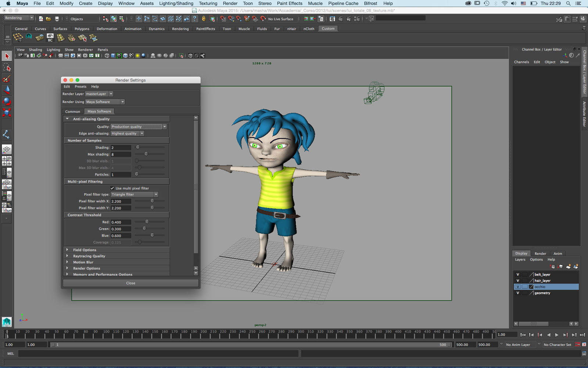The height and width of the screenshot is (368, 588).
Task: Select the wireframe display icon in panel toolbar
Action: point(107,56)
